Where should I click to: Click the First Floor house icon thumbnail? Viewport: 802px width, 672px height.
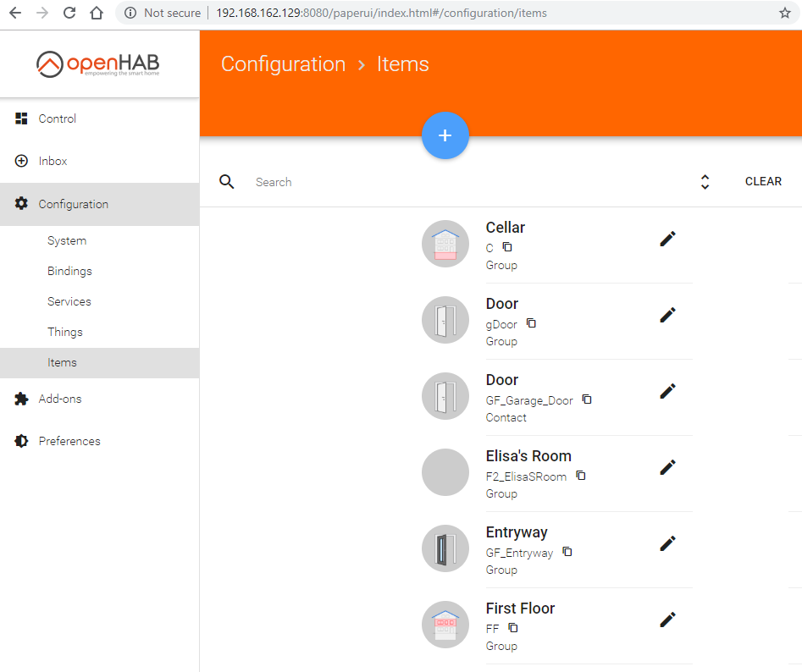point(445,625)
